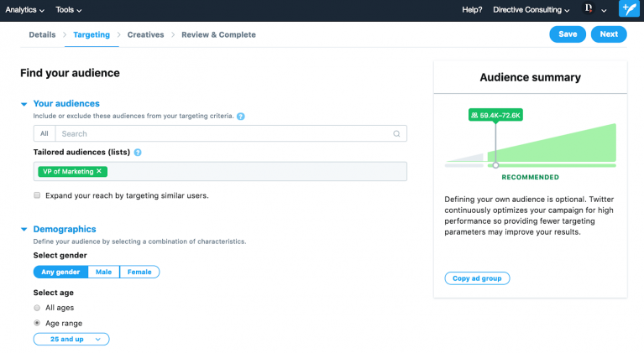This screenshot has width=644, height=353.
Task: Select Female gender option
Action: [x=139, y=272]
